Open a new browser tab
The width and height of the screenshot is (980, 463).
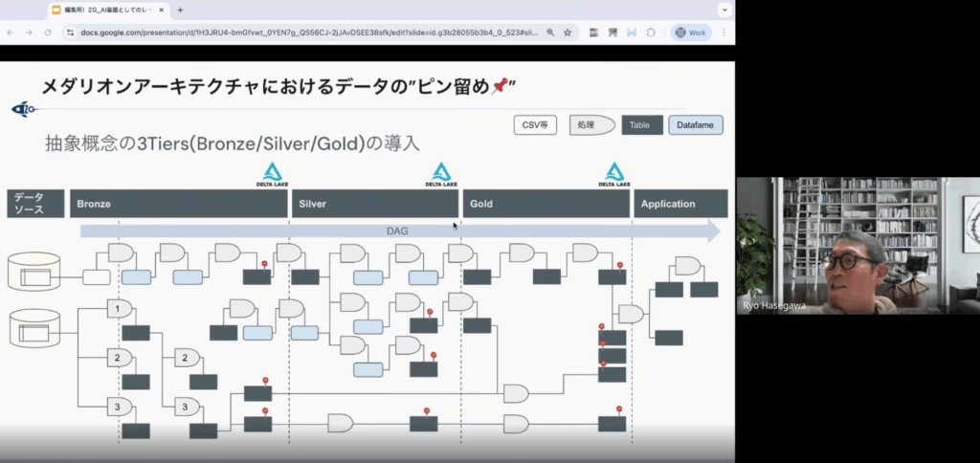[x=180, y=9]
